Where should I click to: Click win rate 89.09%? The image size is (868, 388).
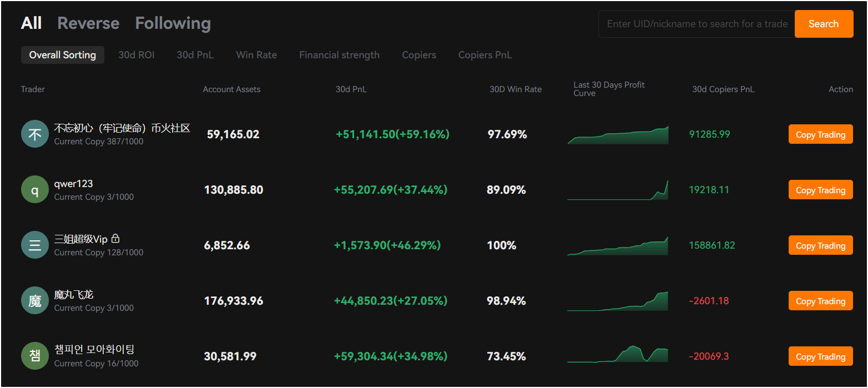(x=506, y=190)
